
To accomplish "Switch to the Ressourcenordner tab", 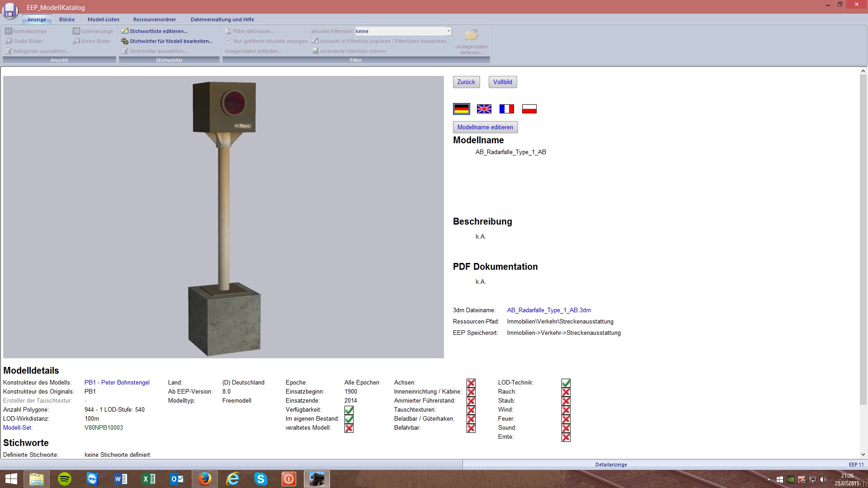I will coord(154,19).
